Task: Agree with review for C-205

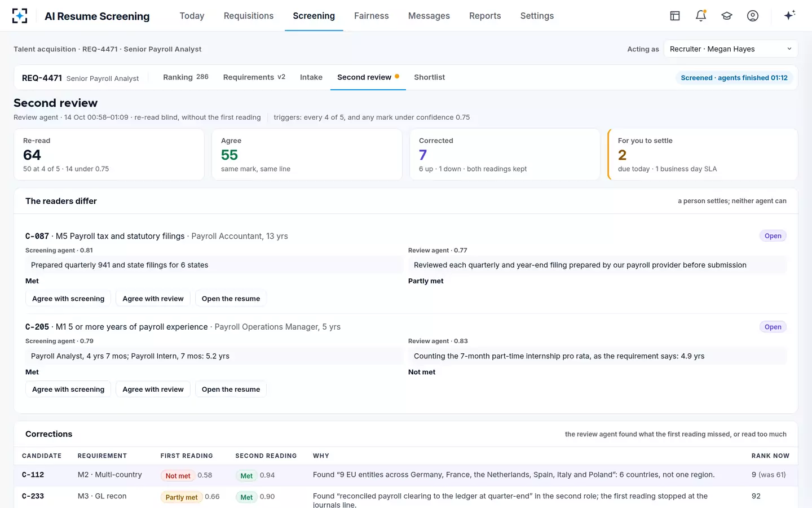Action: [x=153, y=389]
